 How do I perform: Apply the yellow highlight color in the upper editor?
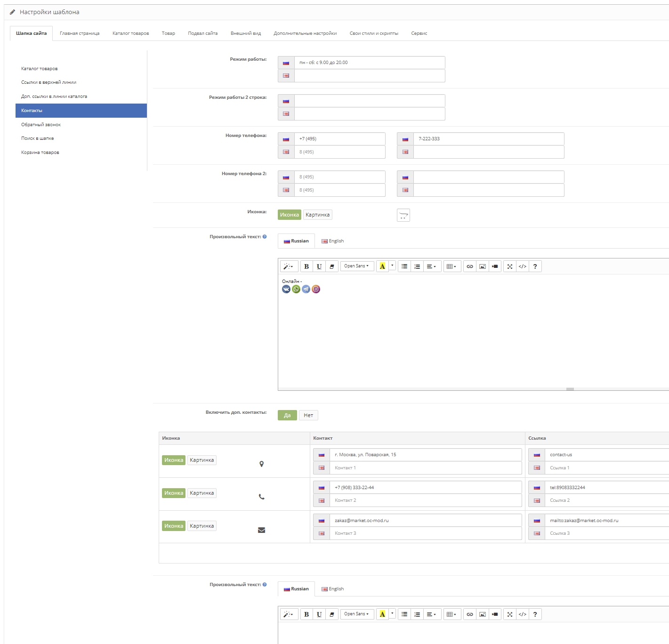[382, 266]
